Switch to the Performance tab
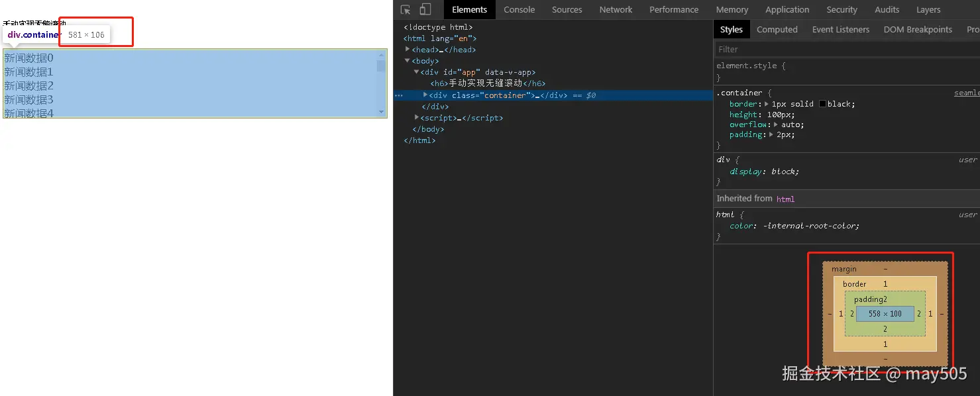The image size is (980, 396). click(674, 9)
